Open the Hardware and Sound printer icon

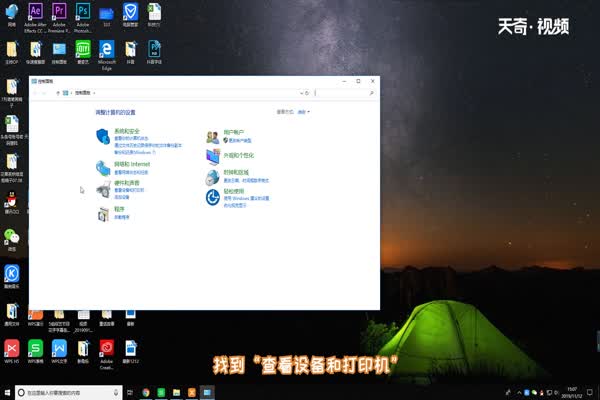coord(103,189)
